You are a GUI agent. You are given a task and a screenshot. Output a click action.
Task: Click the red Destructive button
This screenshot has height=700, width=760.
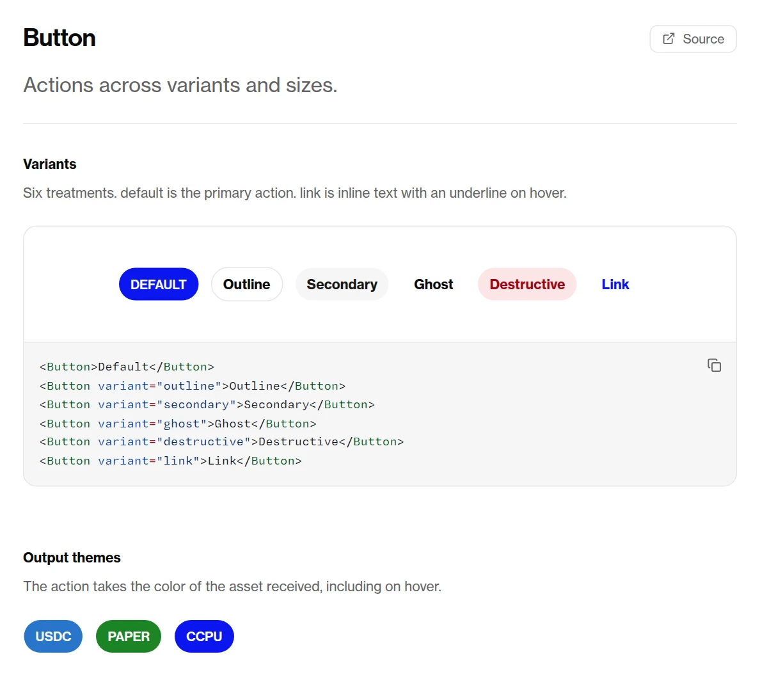pos(527,284)
